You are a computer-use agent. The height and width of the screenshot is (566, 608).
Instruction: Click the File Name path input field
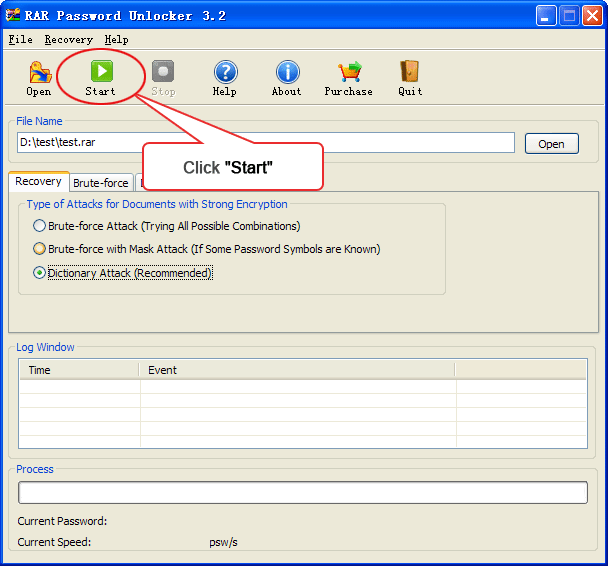[266, 143]
